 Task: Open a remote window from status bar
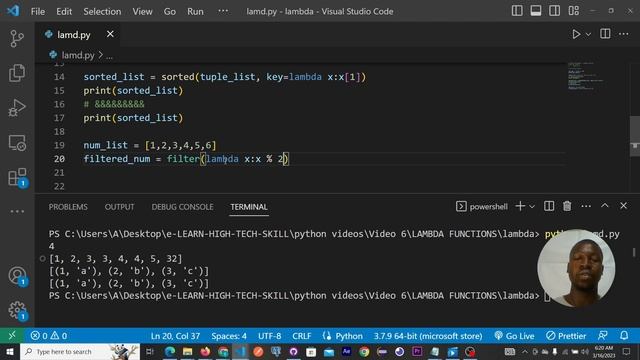click(x=12, y=336)
